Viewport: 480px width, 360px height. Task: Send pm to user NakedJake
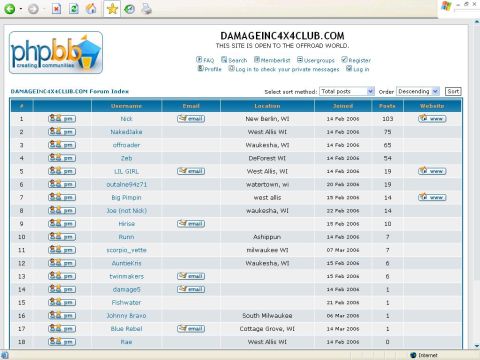tap(62, 132)
